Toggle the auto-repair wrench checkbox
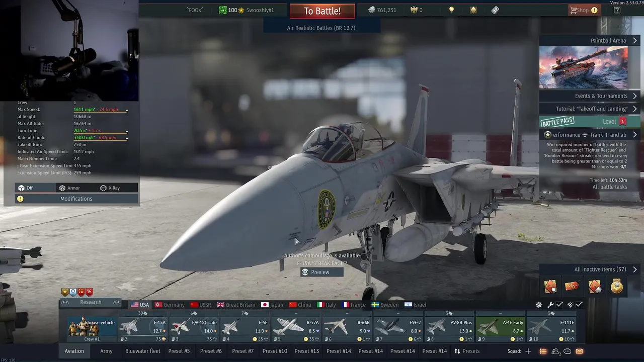The width and height of the screenshot is (644, 362). [x=559, y=305]
